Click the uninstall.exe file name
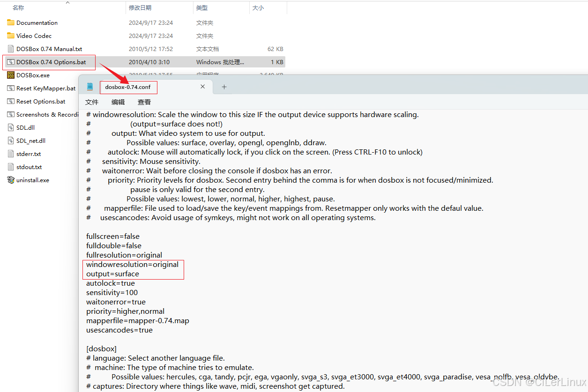This screenshot has width=588, height=392. click(33, 180)
